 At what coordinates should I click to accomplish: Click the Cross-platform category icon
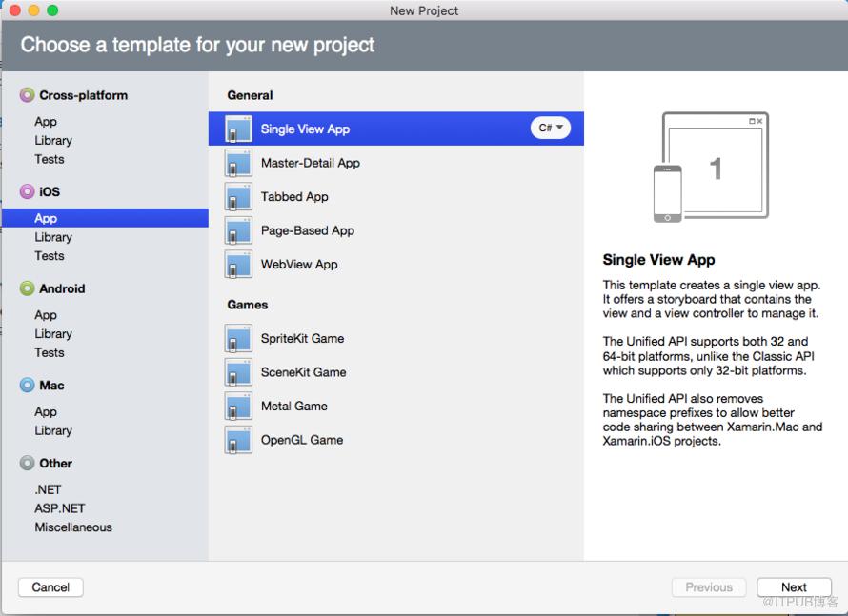click(x=27, y=95)
